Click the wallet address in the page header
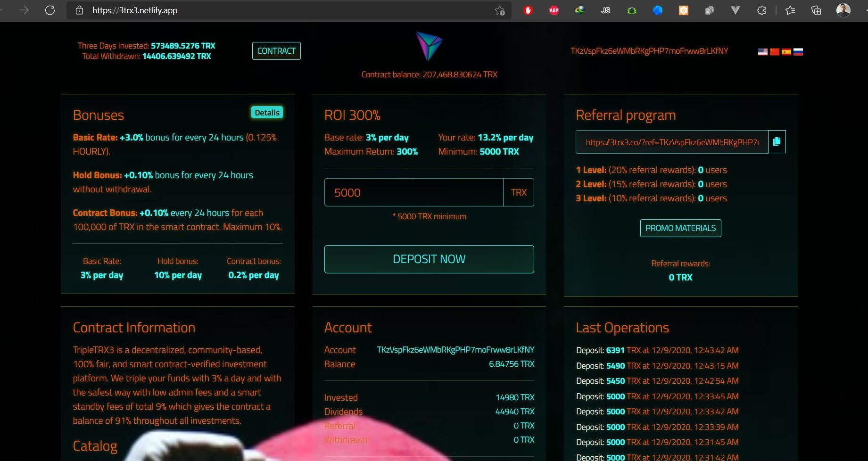 [x=649, y=51]
